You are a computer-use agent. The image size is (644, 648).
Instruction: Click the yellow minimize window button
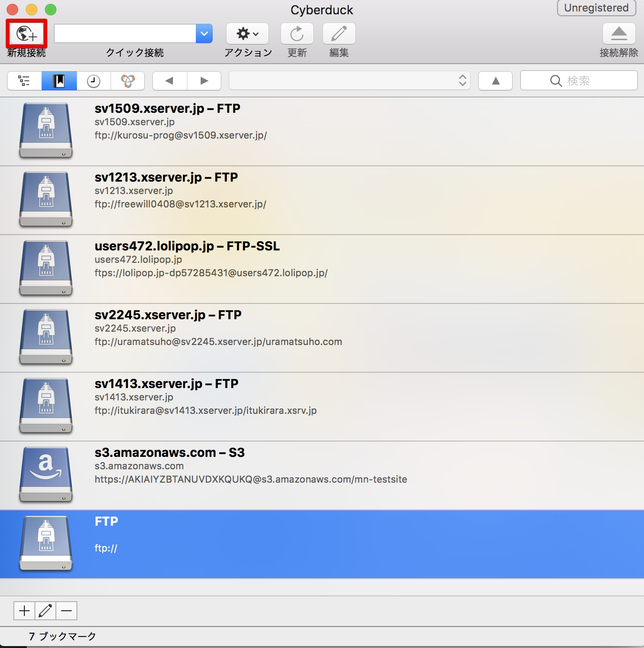pos(32,9)
